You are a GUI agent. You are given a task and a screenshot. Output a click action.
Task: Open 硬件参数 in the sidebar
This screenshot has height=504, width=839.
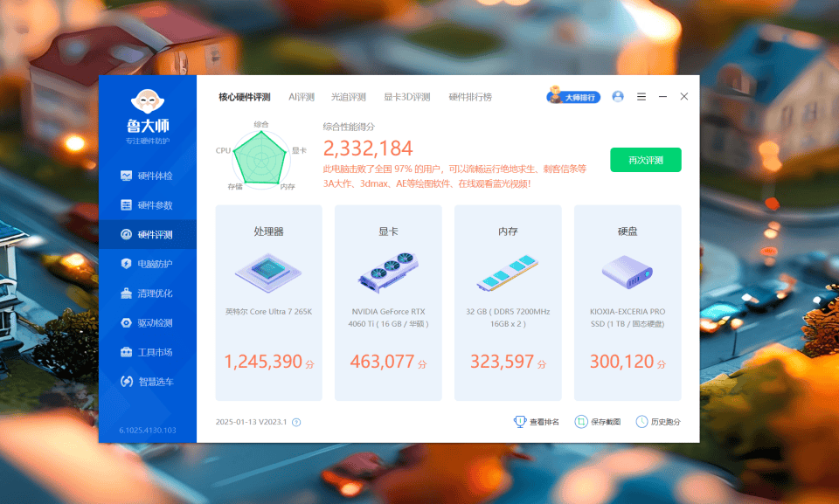(x=147, y=205)
